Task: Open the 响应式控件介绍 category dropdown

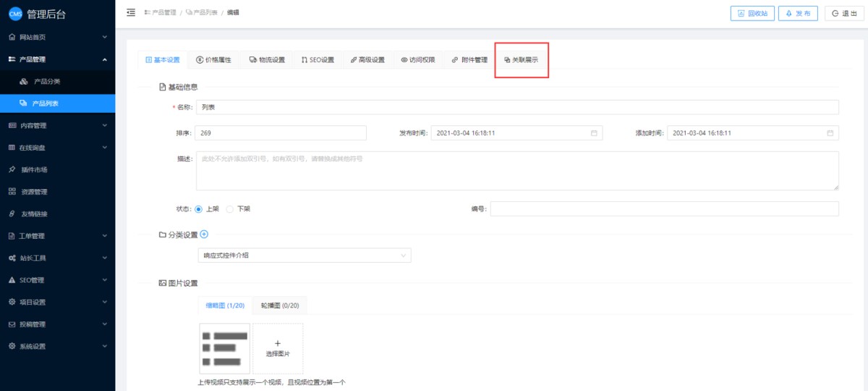Action: pyautogui.click(x=304, y=256)
